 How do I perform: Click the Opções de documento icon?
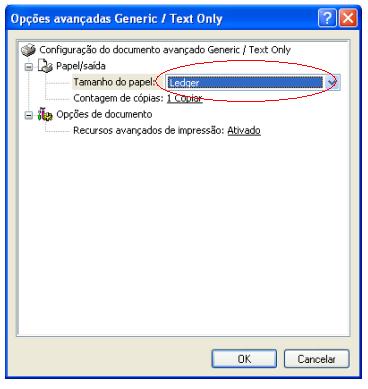45,114
